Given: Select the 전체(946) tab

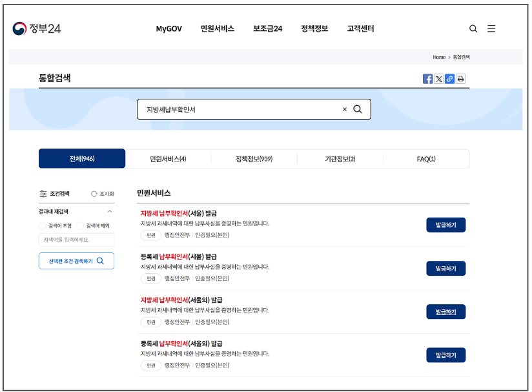Looking at the screenshot, I should point(82,158).
